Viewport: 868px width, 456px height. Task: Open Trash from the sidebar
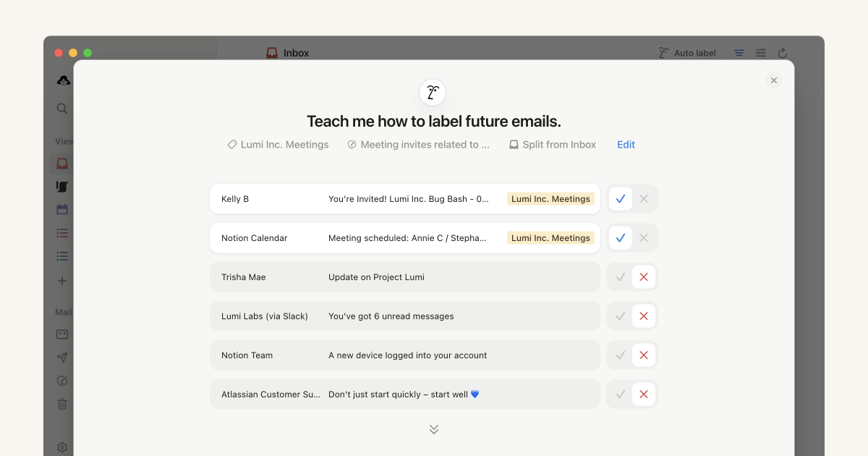[62, 403]
